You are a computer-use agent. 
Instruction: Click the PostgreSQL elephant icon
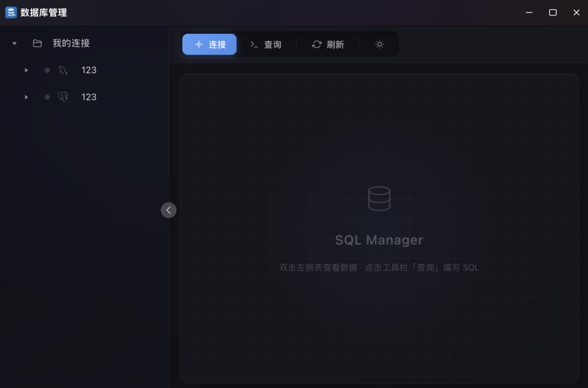[x=63, y=97]
